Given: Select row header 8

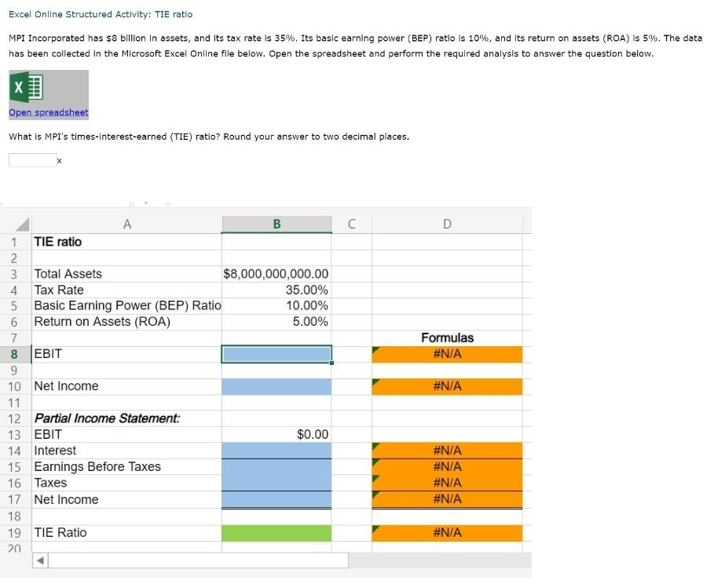Looking at the screenshot, I should [14, 353].
